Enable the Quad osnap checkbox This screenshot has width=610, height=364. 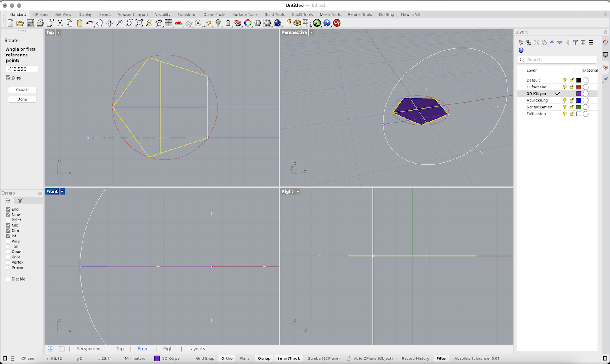(8, 252)
